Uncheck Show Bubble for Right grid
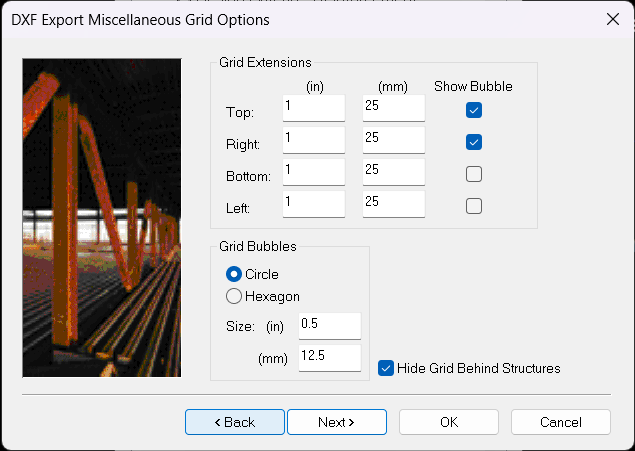Screen dimensions: 635x451 tap(474, 142)
